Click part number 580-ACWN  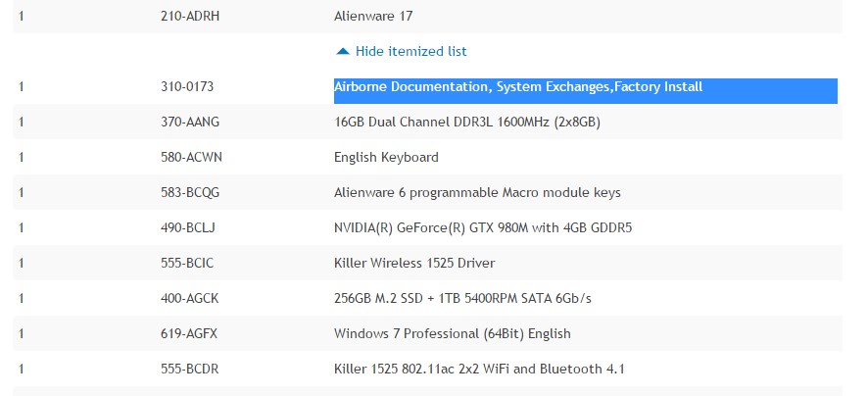[x=191, y=157]
